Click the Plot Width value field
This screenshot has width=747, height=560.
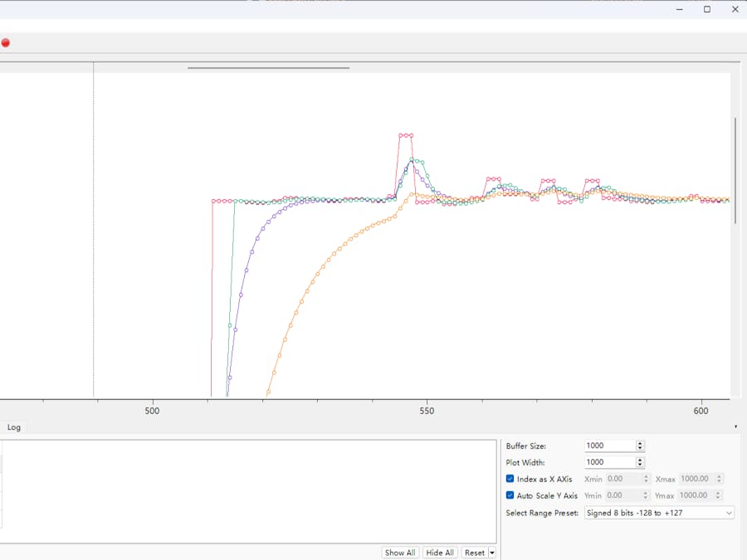click(609, 462)
